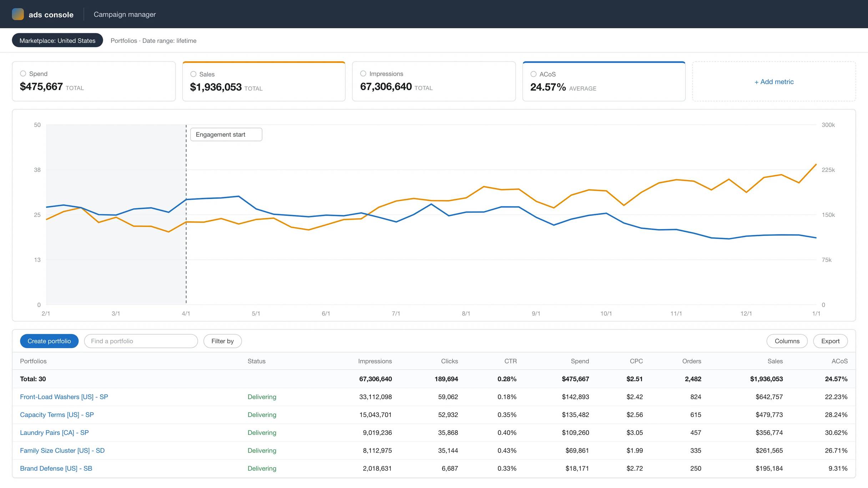Viewport: 868px width, 488px height.
Task: Sort by the Portfolios column header
Action: pyautogui.click(x=33, y=361)
